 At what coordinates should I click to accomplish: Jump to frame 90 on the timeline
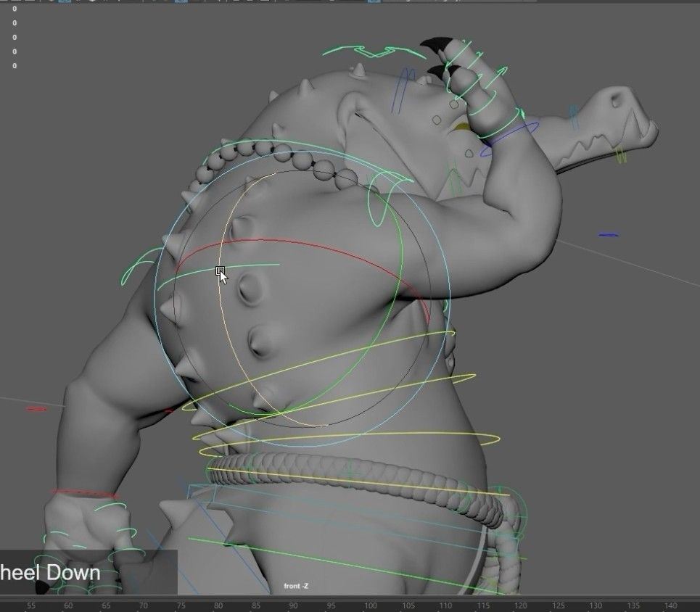293,605
